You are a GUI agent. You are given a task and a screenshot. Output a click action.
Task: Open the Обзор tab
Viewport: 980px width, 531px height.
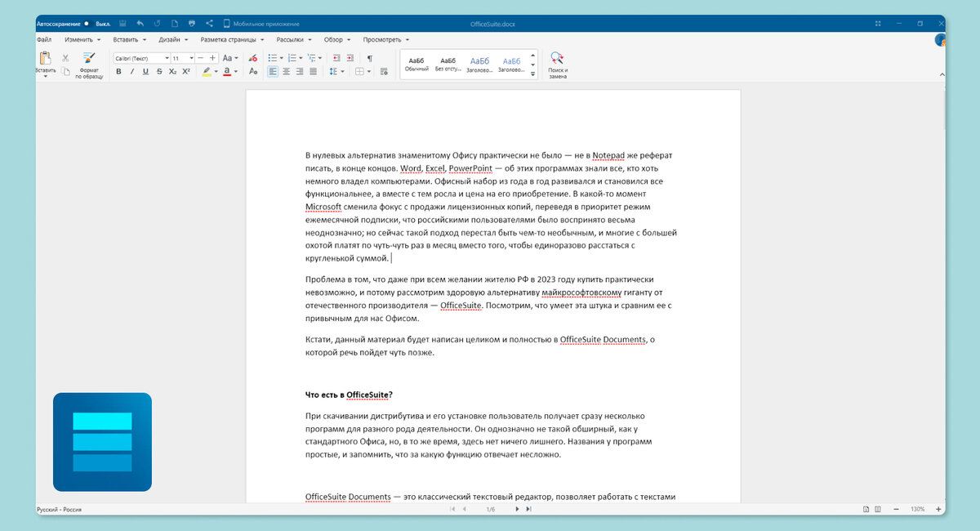337,39
